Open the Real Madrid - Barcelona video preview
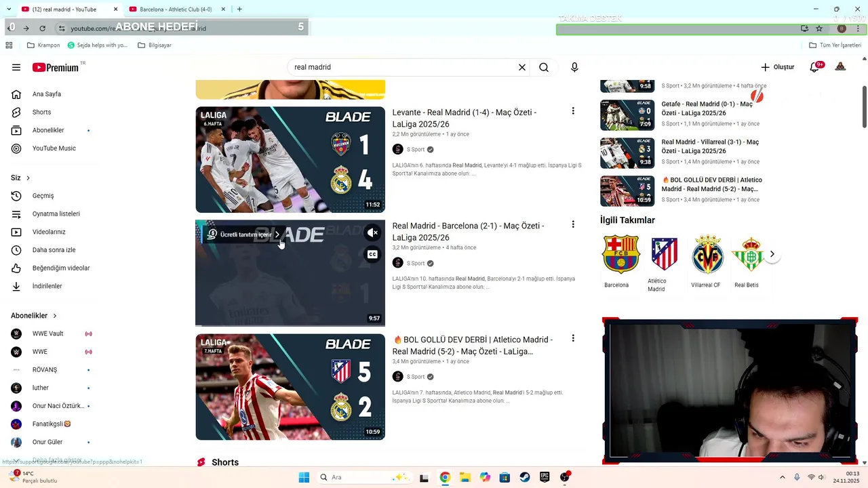 click(x=290, y=273)
